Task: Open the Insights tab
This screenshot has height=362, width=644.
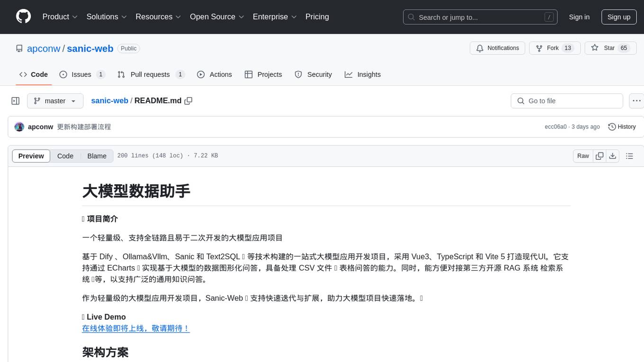Action: (x=363, y=74)
